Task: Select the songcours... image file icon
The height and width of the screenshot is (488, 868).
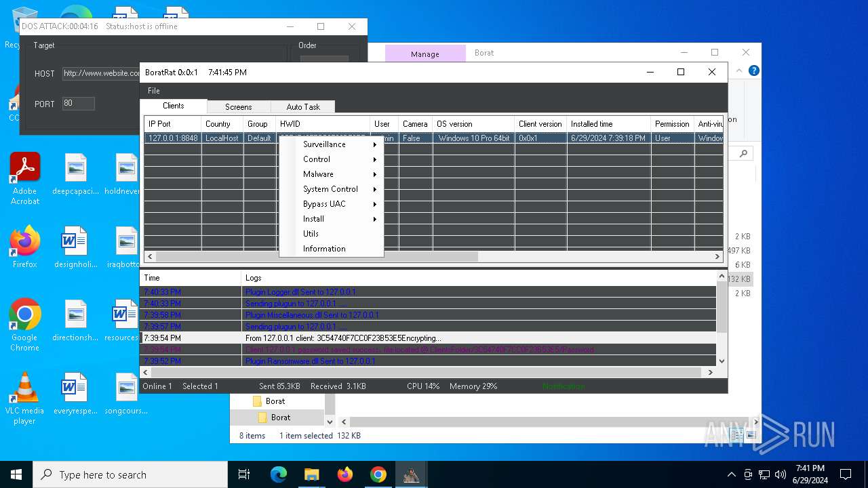Action: 126,394
